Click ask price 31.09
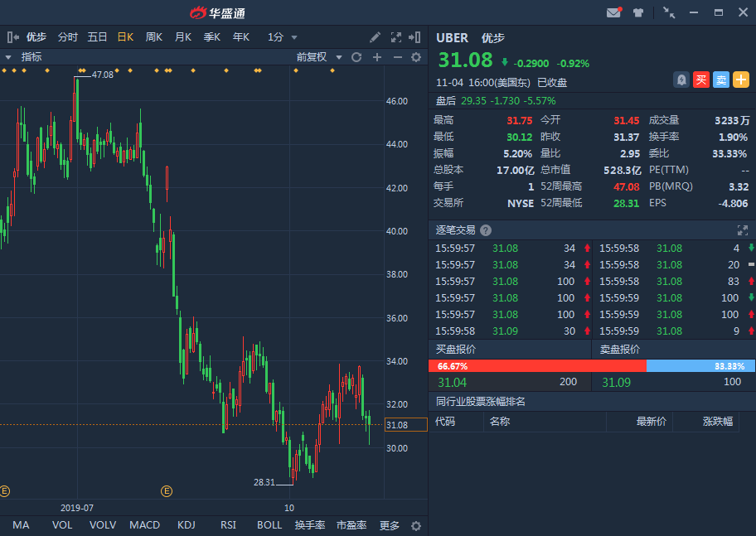The image size is (756, 536). tap(616, 383)
